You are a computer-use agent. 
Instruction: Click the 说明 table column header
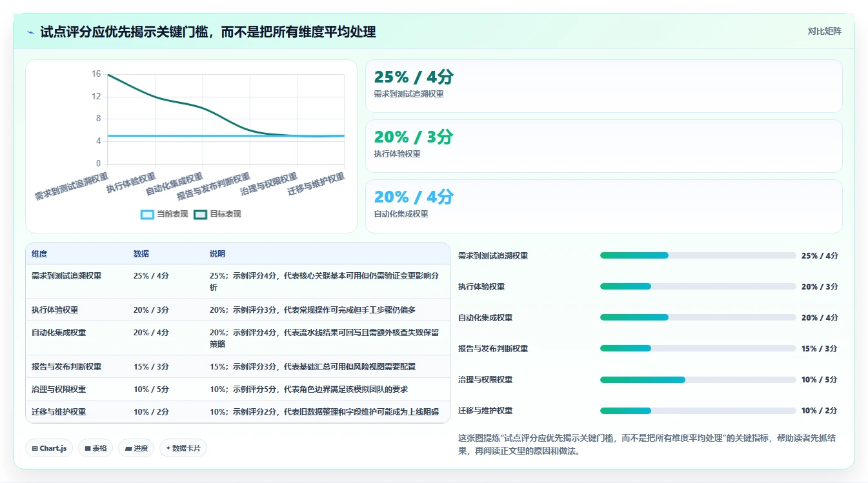(x=217, y=254)
